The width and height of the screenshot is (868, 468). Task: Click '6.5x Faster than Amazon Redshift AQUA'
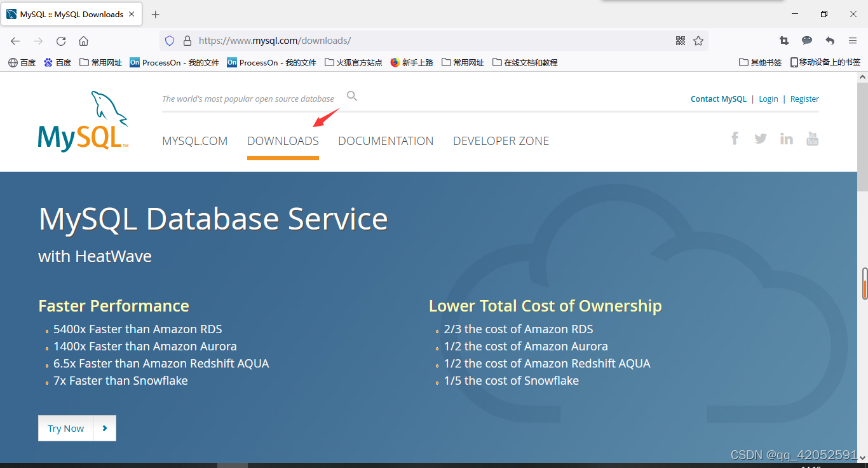coord(161,364)
